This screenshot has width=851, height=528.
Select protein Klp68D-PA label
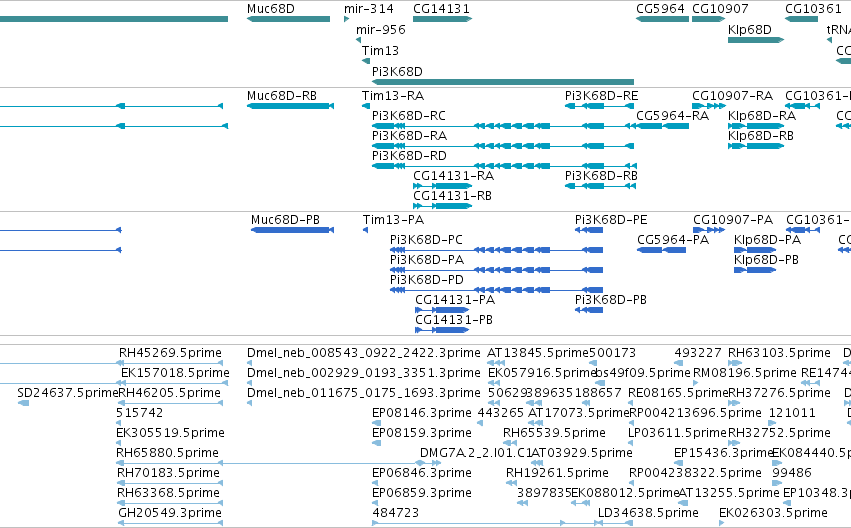(767, 240)
